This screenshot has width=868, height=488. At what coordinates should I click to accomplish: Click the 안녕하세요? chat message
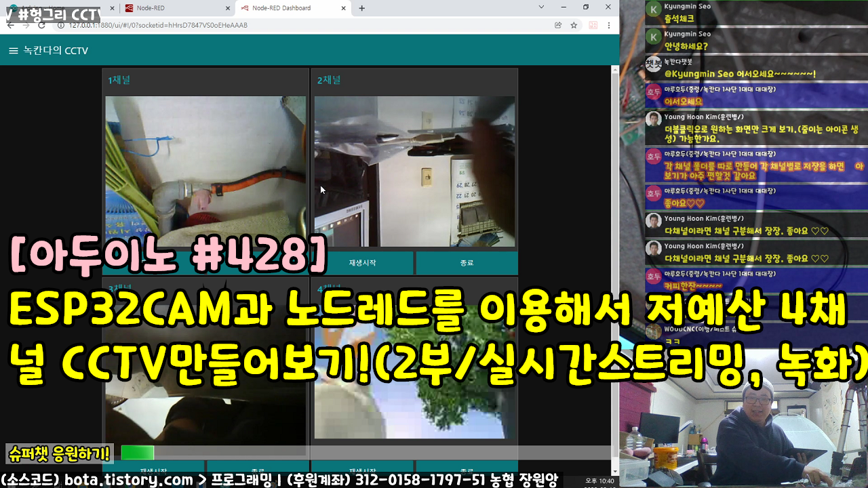click(x=686, y=47)
